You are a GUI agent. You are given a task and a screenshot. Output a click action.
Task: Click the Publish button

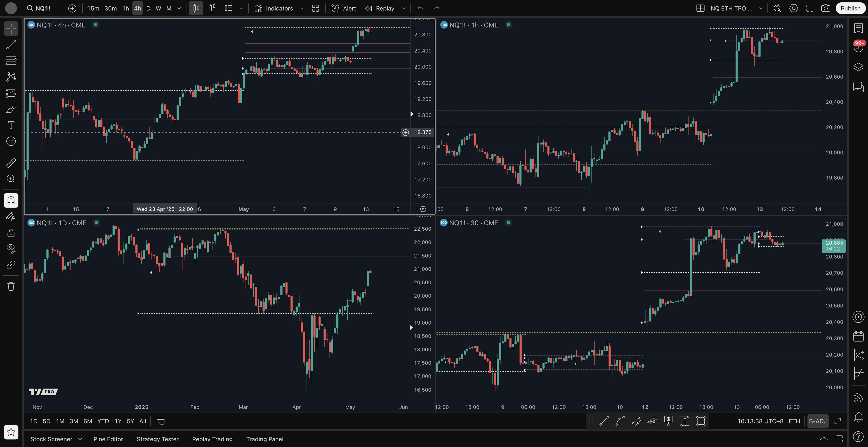click(850, 8)
